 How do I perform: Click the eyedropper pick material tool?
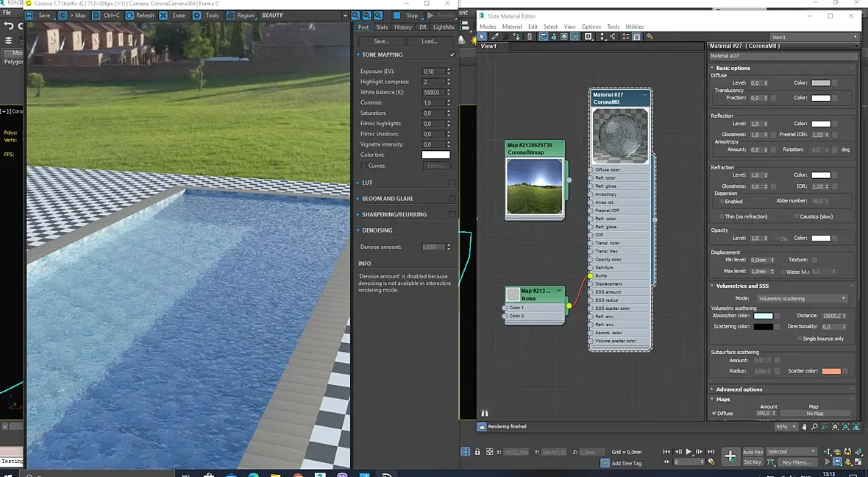point(495,36)
